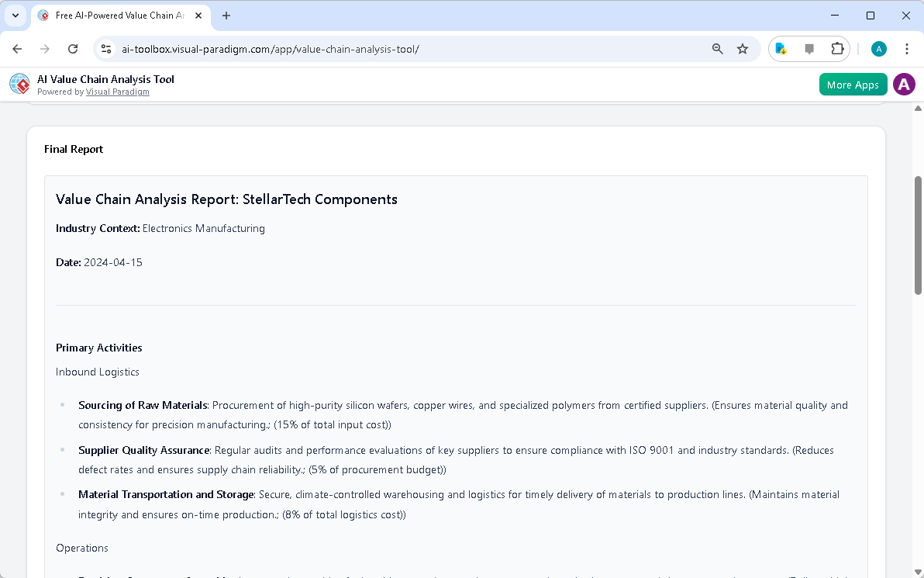The image size is (924, 578).
Task: Click the AI Value Chain Analysis Tool logo
Action: pyautogui.click(x=19, y=84)
